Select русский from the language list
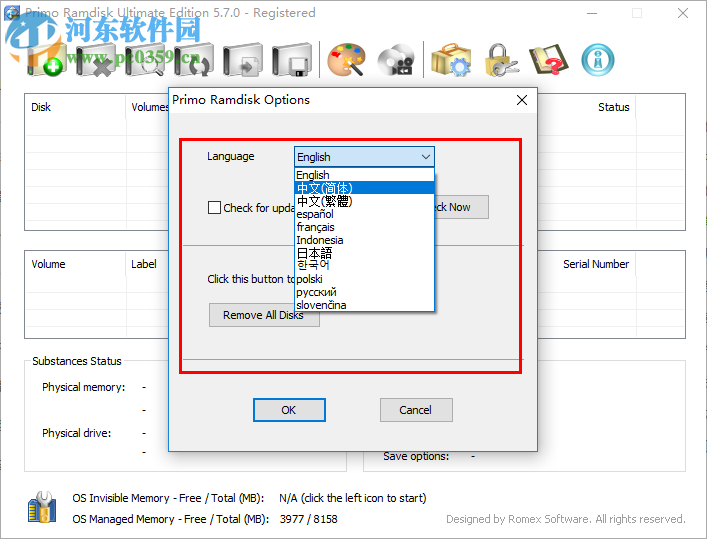The width and height of the screenshot is (707, 539). pyautogui.click(x=364, y=292)
